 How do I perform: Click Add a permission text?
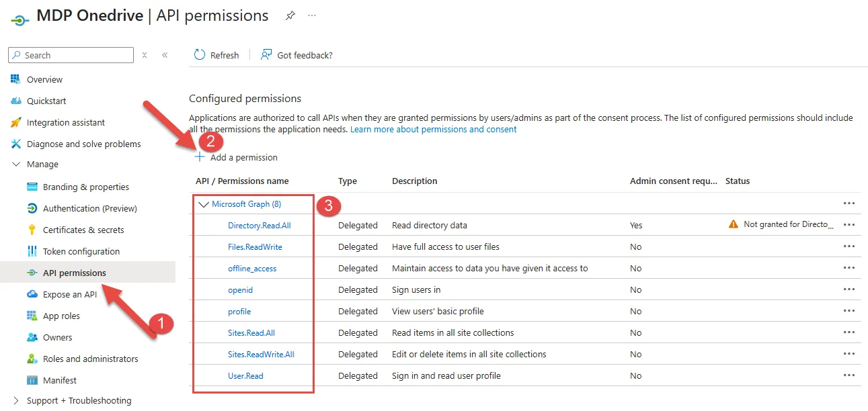[x=244, y=157]
